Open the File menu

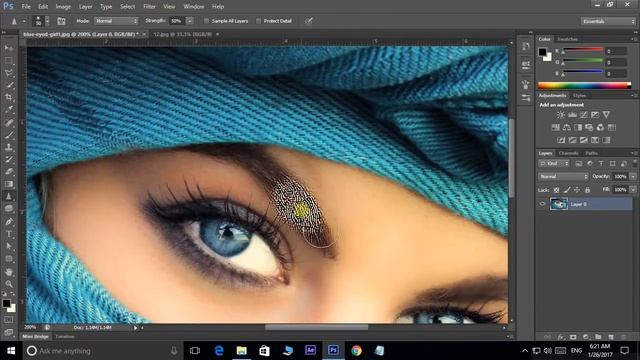(26, 7)
